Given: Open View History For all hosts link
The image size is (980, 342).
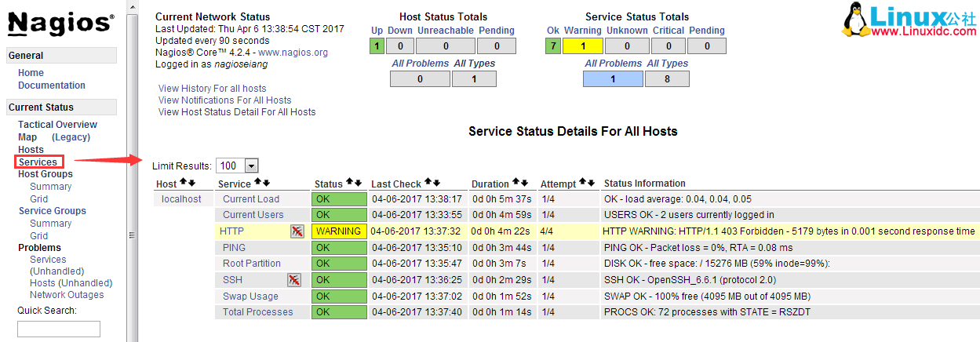Looking at the screenshot, I should (212, 89).
